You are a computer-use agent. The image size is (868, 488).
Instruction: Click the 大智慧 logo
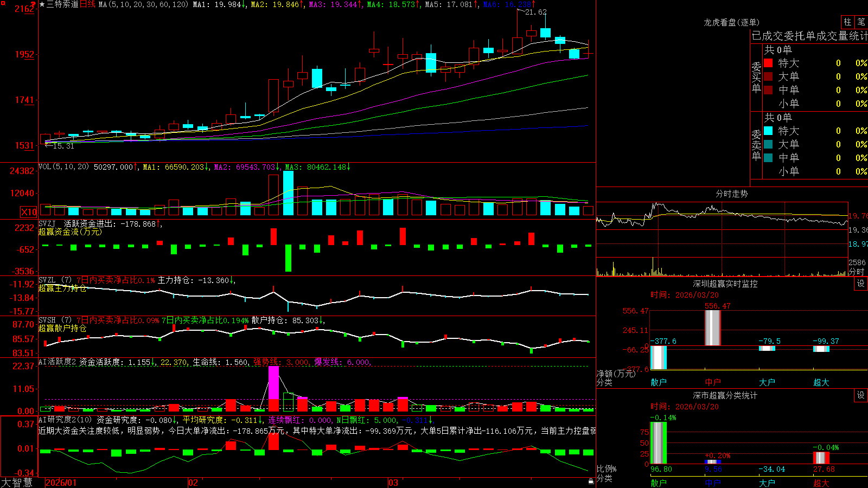(17, 483)
